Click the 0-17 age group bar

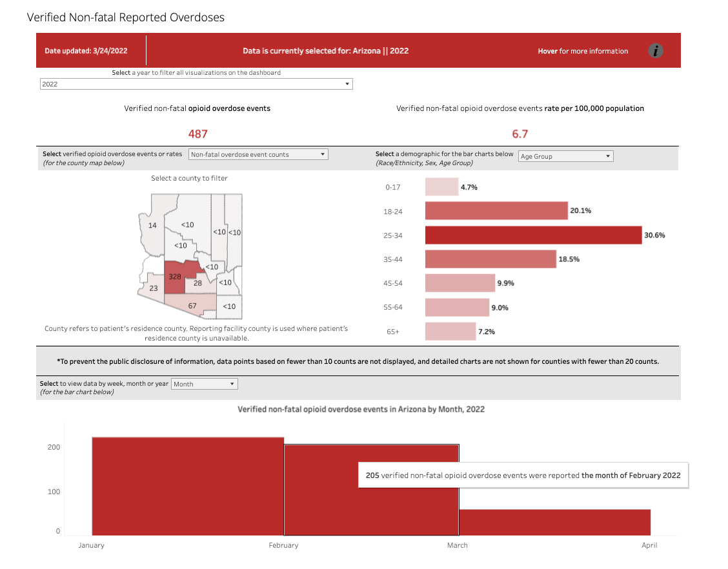click(441, 187)
